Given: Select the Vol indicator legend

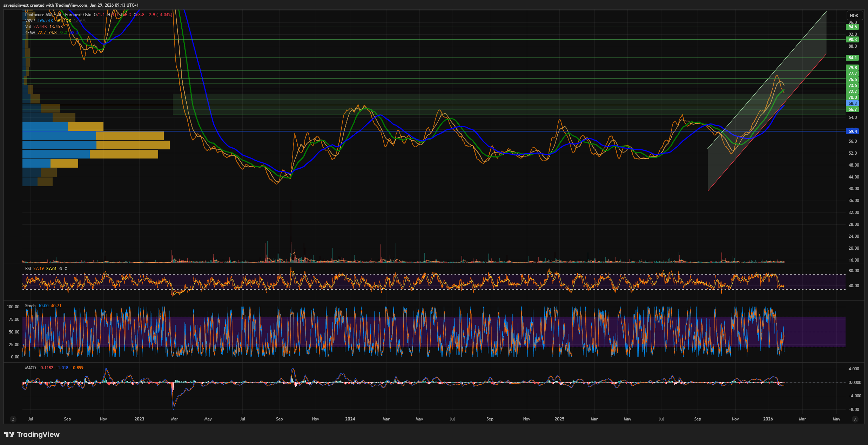Looking at the screenshot, I should point(28,27).
